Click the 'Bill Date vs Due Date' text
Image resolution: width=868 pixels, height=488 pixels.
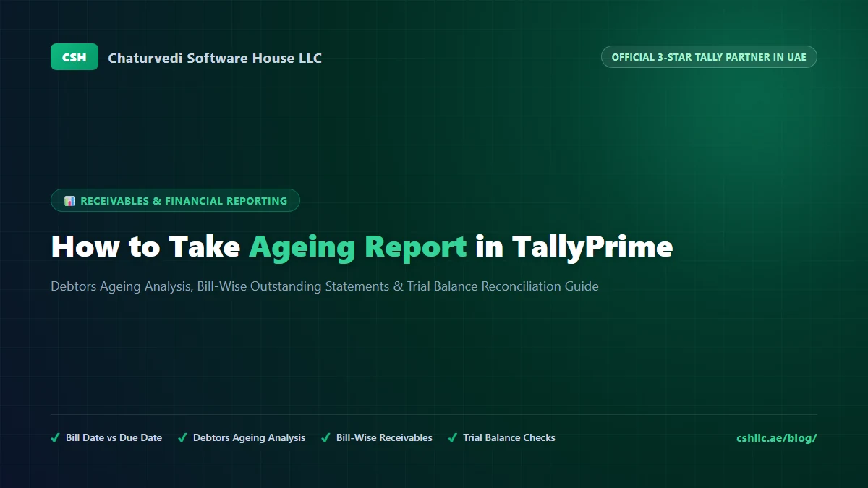(x=114, y=437)
